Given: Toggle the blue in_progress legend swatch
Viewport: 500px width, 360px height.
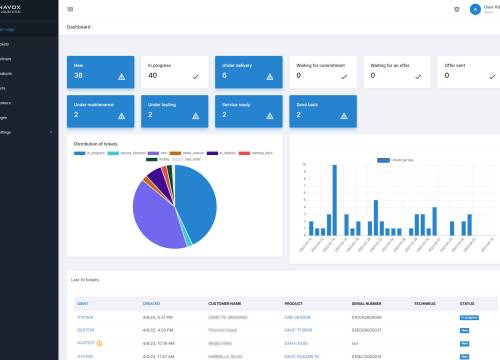Looking at the screenshot, I should tap(80, 153).
